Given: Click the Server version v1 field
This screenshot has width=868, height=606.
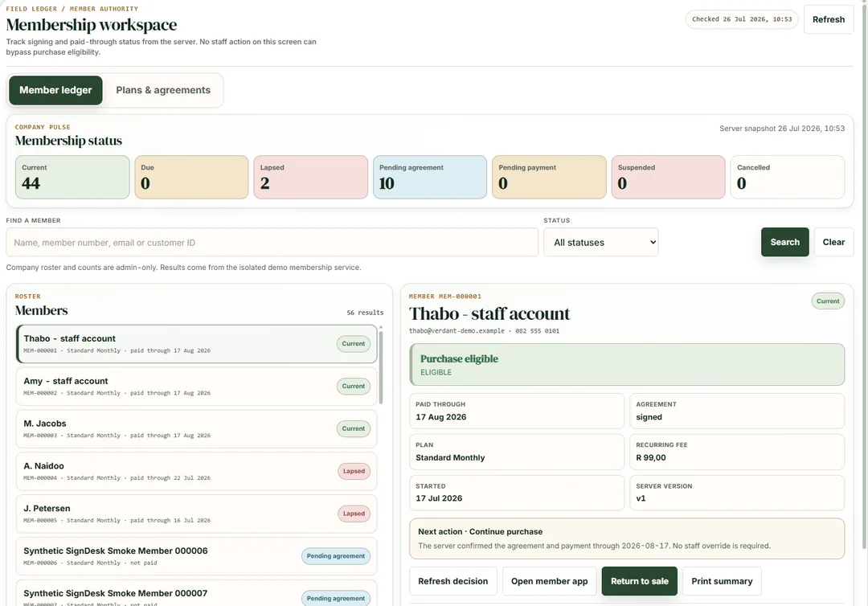Looking at the screenshot, I should (x=737, y=493).
